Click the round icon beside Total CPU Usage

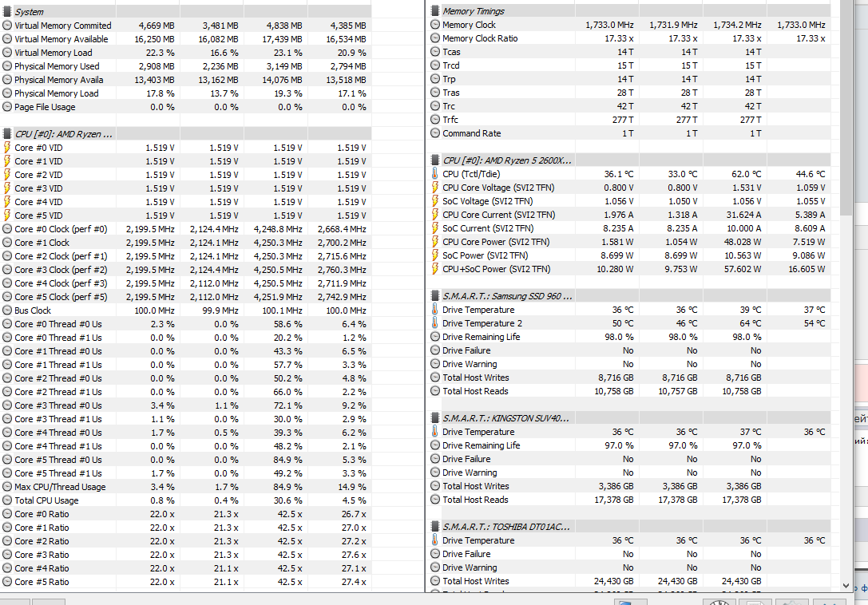pyautogui.click(x=7, y=500)
